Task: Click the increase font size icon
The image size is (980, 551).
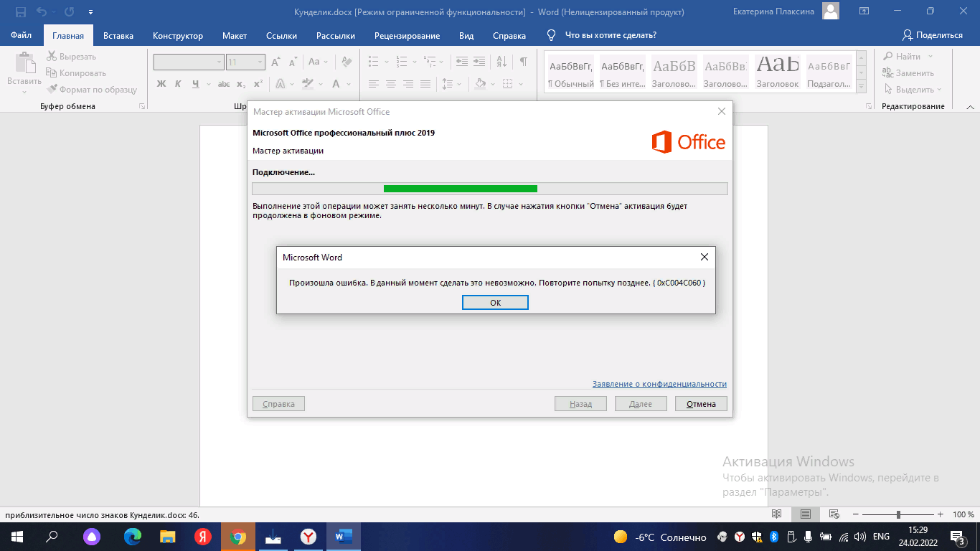Action: [x=275, y=62]
